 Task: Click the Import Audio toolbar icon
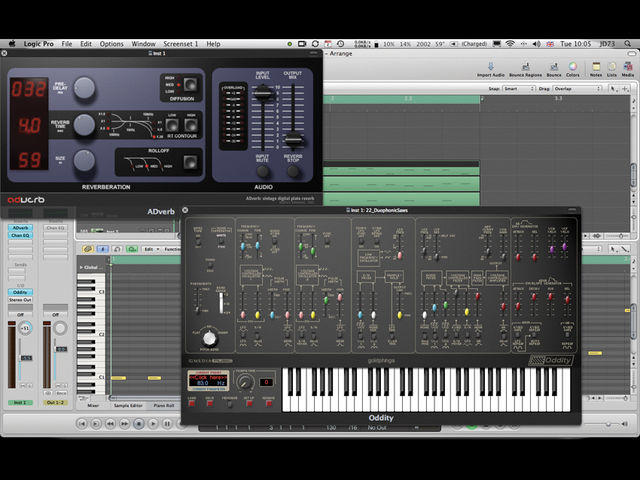pos(491,67)
